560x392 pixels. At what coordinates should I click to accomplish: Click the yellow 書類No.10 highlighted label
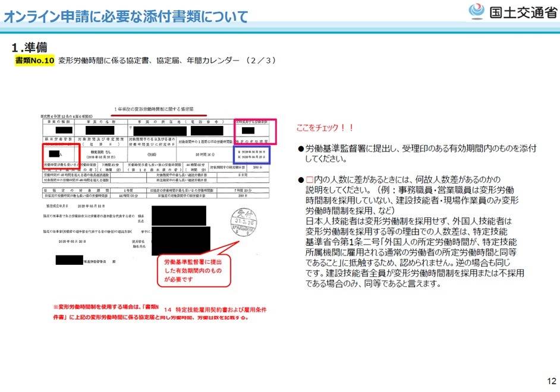click(35, 61)
